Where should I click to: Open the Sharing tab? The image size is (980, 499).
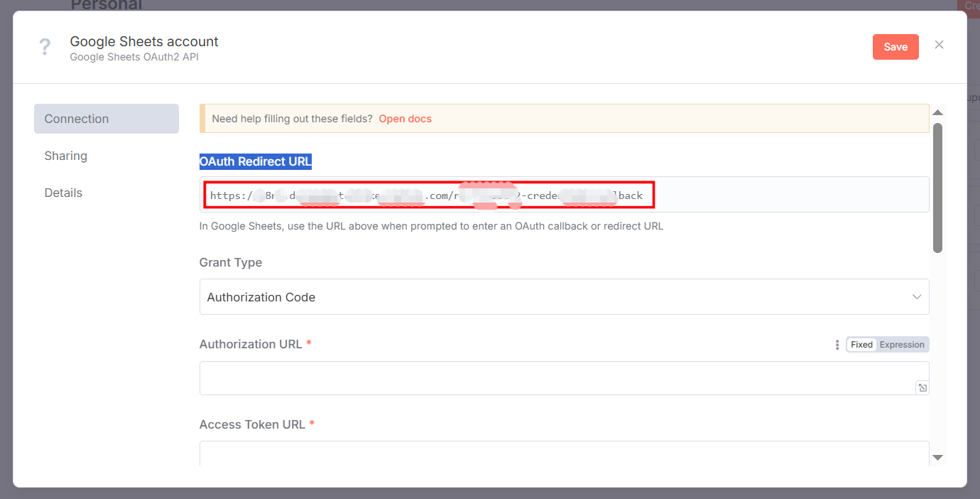pos(65,155)
